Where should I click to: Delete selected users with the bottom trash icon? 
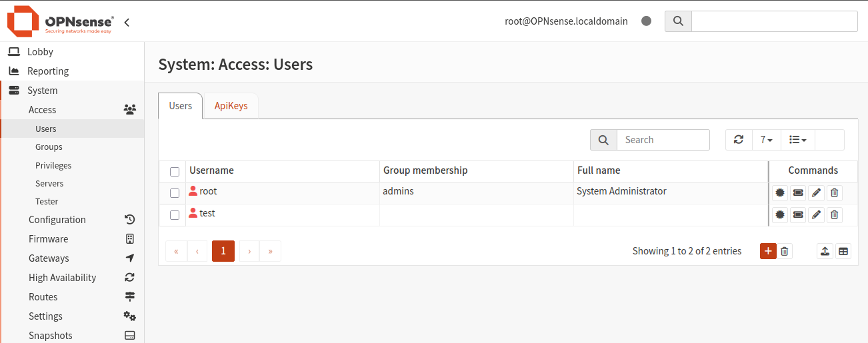coord(785,251)
